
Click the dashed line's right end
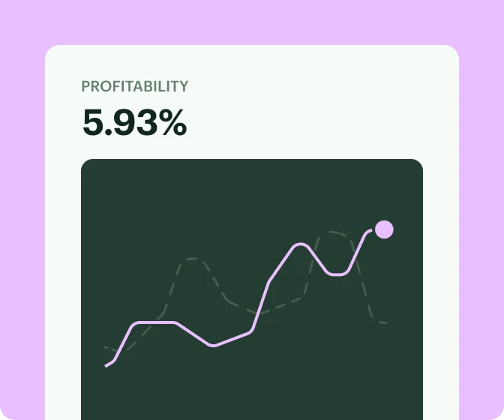pyautogui.click(x=385, y=322)
